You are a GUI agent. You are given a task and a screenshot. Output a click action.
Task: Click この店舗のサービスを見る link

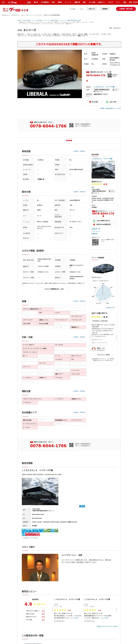[x=30, y=538]
